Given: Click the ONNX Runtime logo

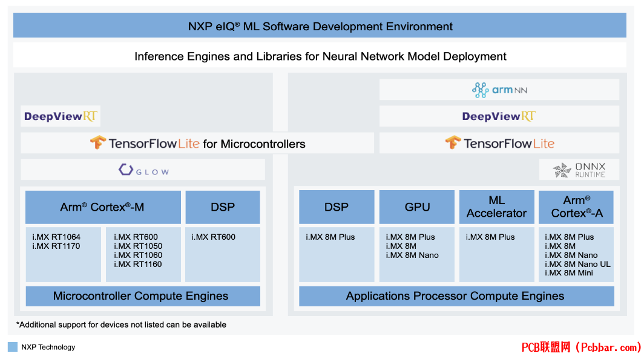Looking at the screenshot, I should click(579, 170).
